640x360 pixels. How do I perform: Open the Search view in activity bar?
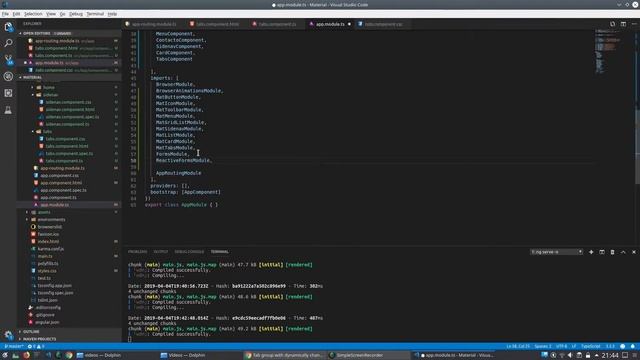coord(8,43)
